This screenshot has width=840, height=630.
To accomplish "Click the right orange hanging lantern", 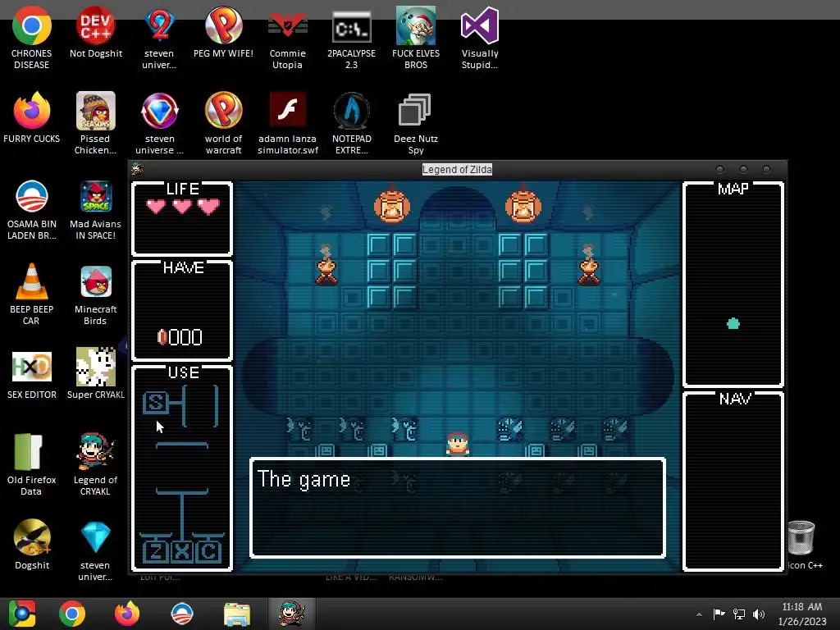I will 523,207.
